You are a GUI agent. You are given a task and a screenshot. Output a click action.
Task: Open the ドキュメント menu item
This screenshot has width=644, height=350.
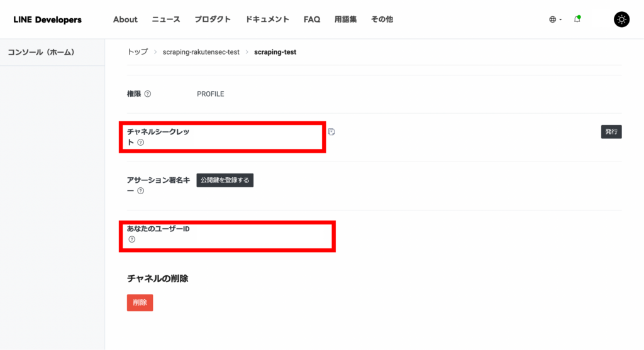click(x=267, y=19)
